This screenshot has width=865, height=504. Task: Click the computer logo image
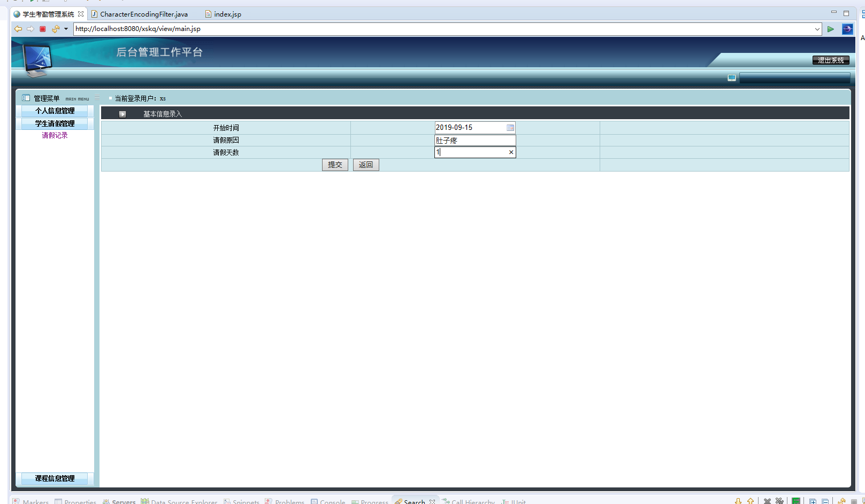(x=37, y=60)
